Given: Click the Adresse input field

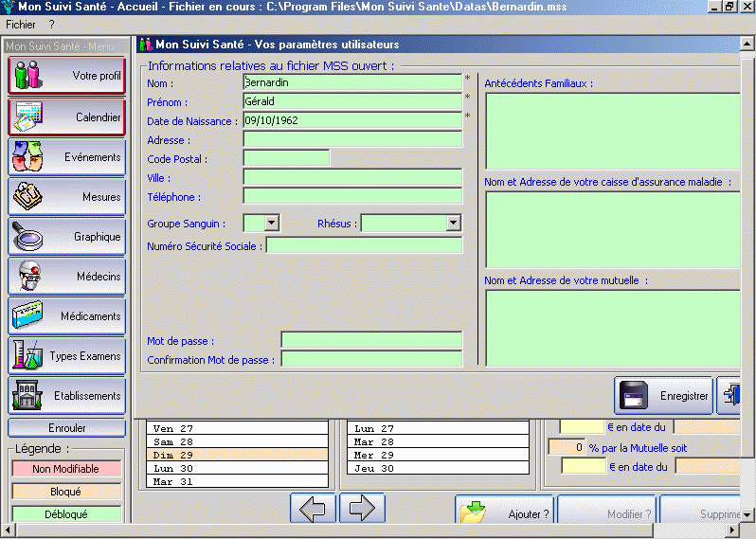Looking at the screenshot, I should (352, 139).
